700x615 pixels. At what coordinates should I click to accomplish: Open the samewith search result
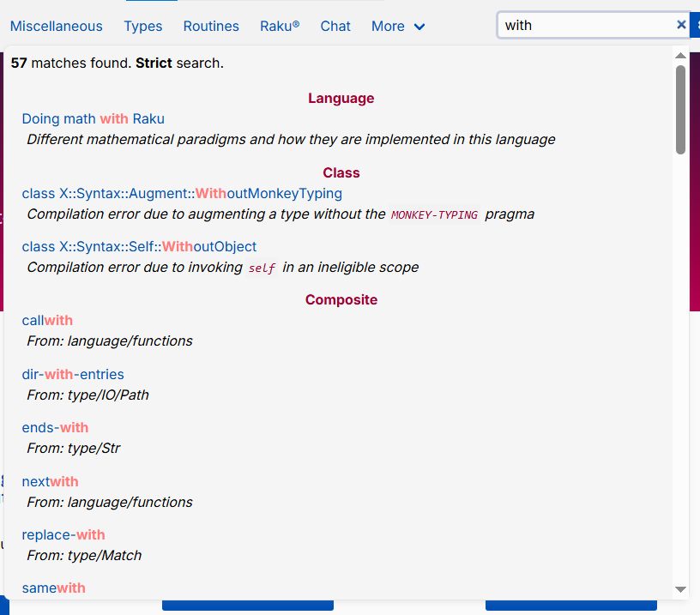pyautogui.click(x=53, y=588)
